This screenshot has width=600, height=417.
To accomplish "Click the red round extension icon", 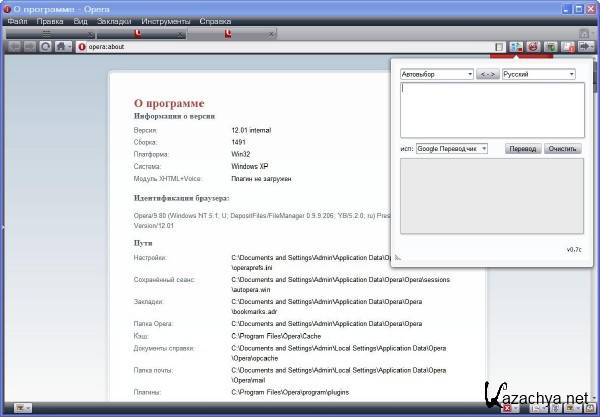I will pos(534,46).
